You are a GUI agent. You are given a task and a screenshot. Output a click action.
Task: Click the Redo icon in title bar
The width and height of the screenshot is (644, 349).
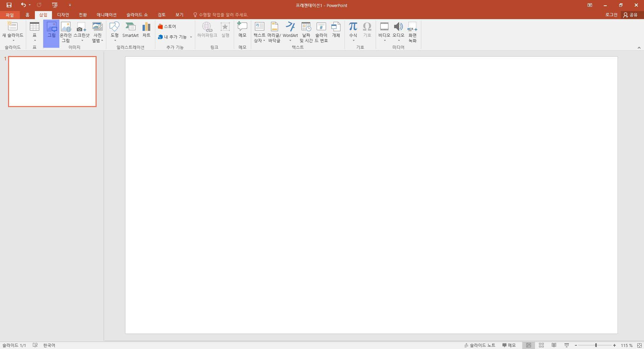tap(39, 5)
